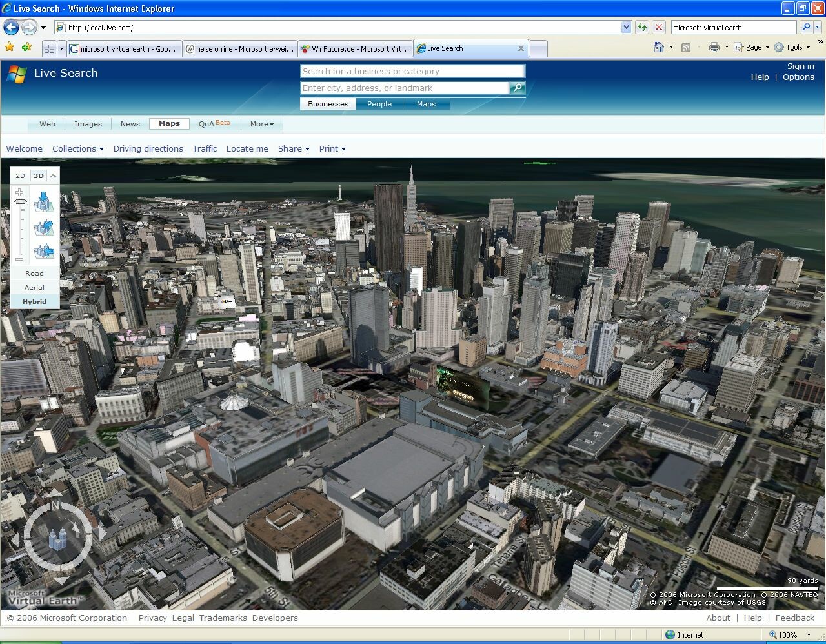This screenshot has height=644, width=826.
Task: Click Locate me
Action: coord(247,148)
